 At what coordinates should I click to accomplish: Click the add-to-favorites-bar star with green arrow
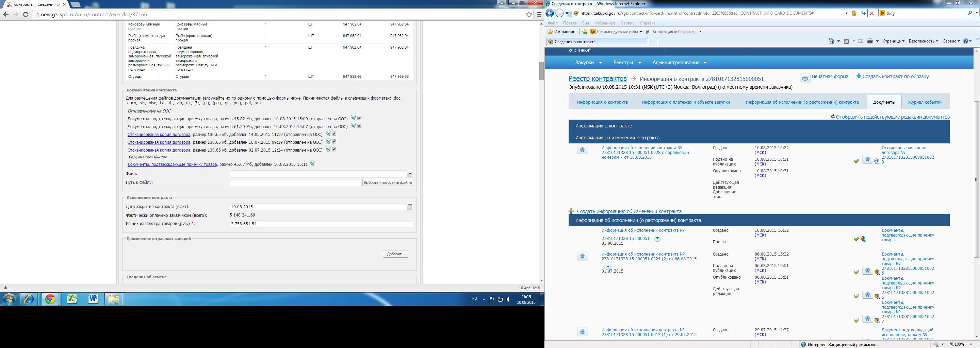[585, 32]
